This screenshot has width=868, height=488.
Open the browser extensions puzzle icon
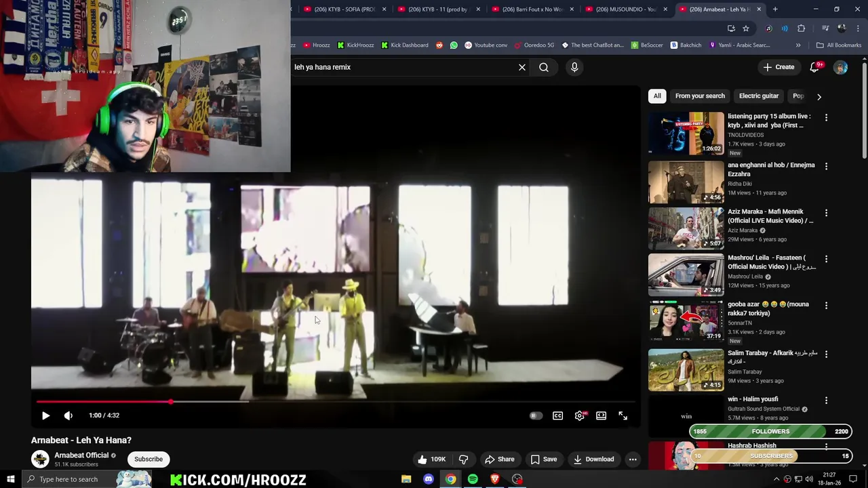(802, 28)
